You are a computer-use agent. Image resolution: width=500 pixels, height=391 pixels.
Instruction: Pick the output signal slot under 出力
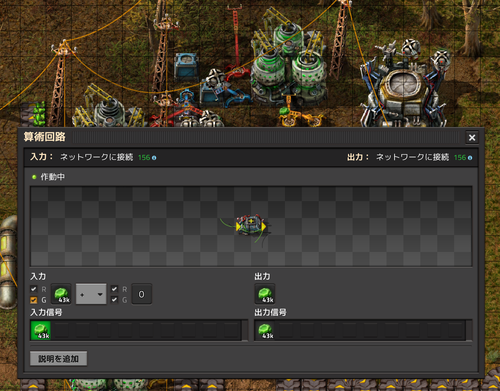point(265,294)
